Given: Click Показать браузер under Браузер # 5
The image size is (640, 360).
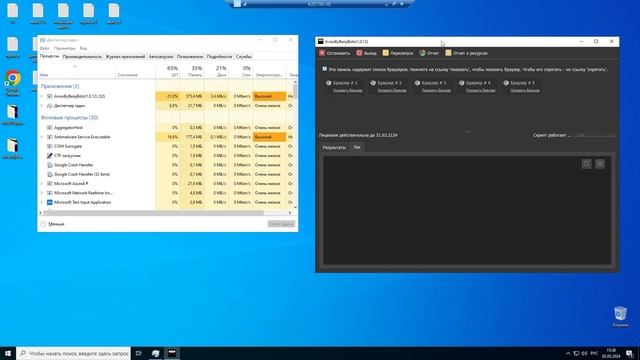Looking at the screenshot, I should (x=525, y=90).
